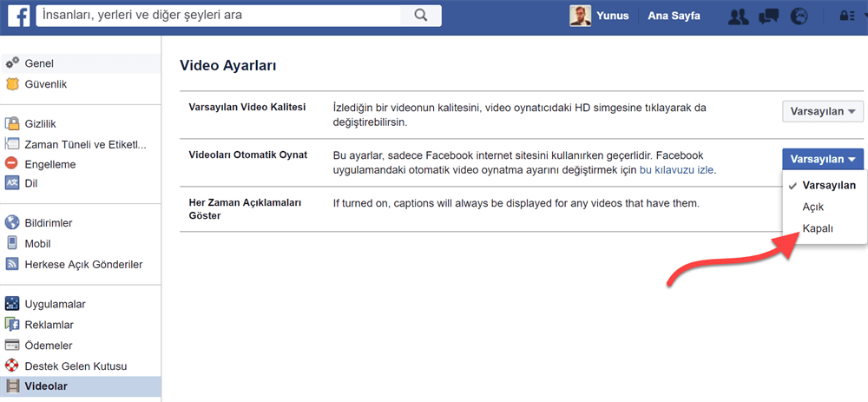
Task: Click 'Her Zaman Açıklamaları Göster' label
Action: (x=245, y=208)
